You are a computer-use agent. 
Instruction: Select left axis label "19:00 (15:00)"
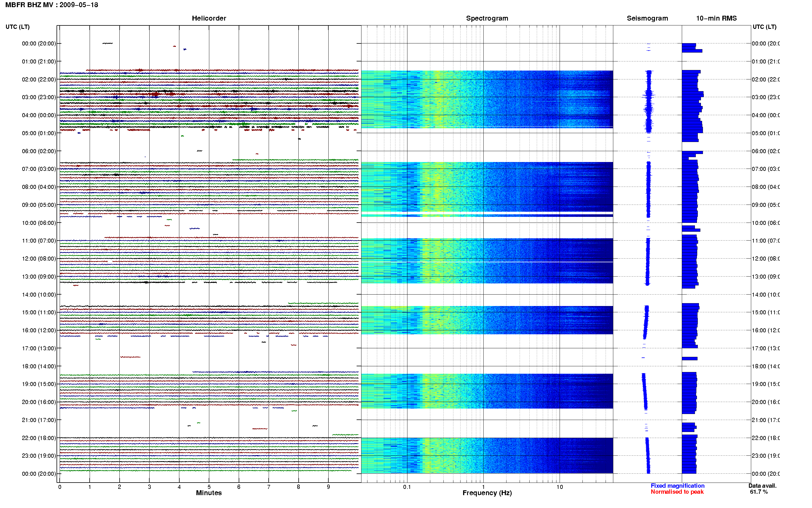39,384
